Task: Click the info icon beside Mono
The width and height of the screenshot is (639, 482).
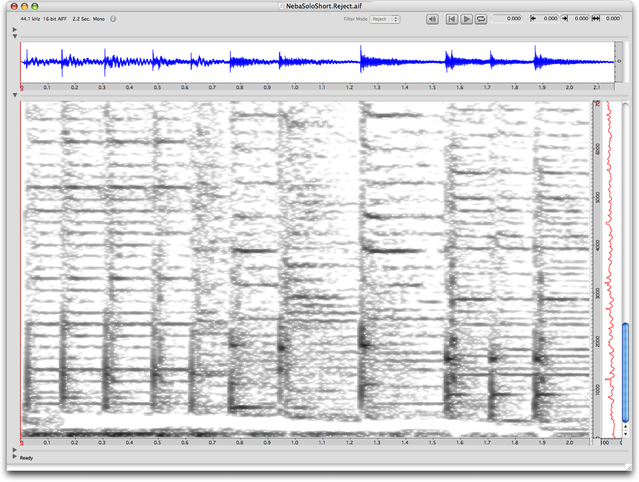Action: tap(112, 18)
